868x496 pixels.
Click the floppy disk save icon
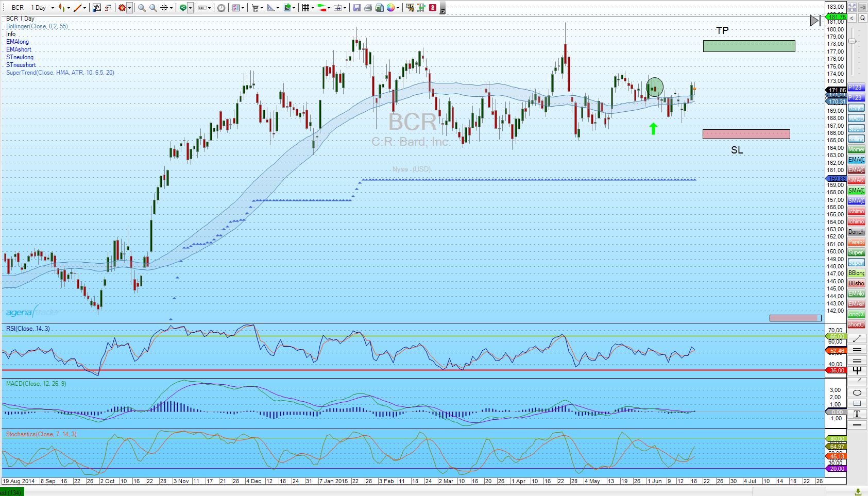click(356, 8)
